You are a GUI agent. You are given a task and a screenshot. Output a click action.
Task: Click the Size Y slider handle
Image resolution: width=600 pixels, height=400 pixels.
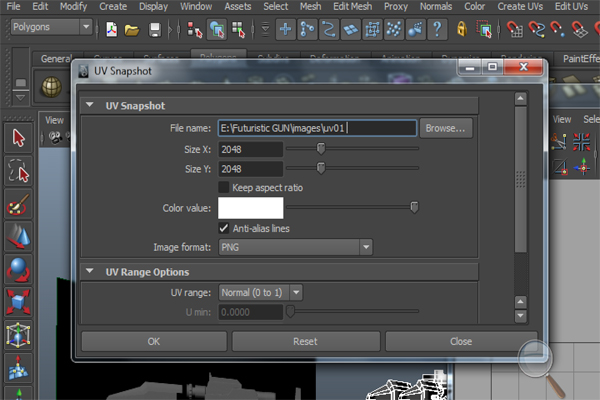click(x=321, y=168)
